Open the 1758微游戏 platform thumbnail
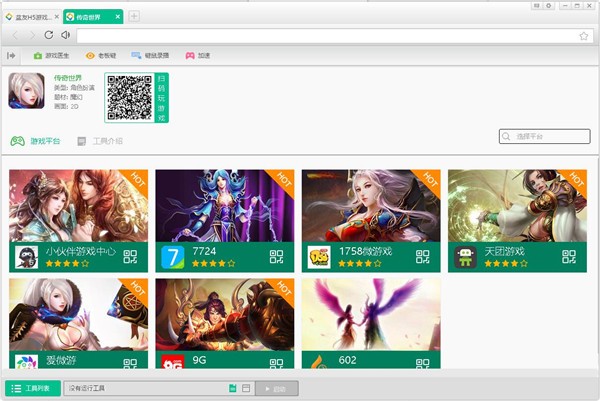The image size is (600, 401). coord(370,206)
